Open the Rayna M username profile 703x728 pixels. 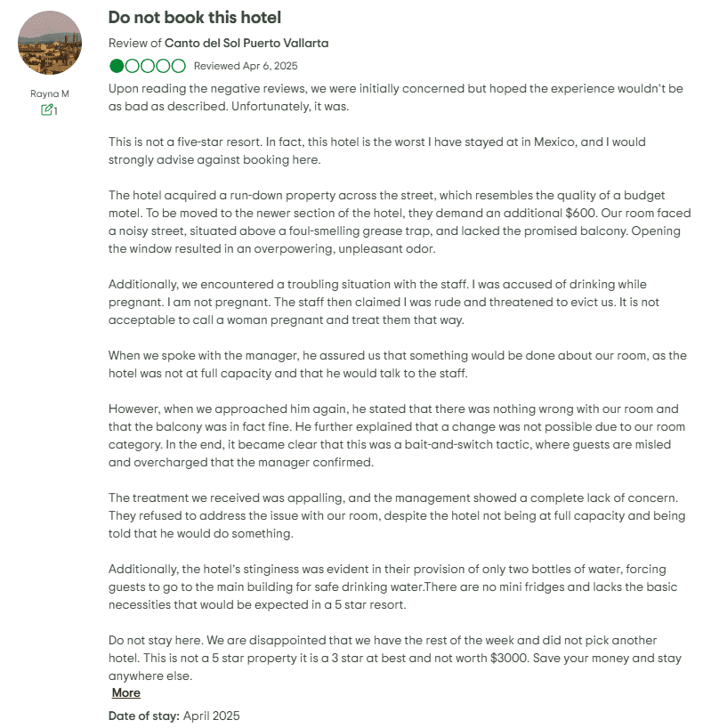[50, 93]
